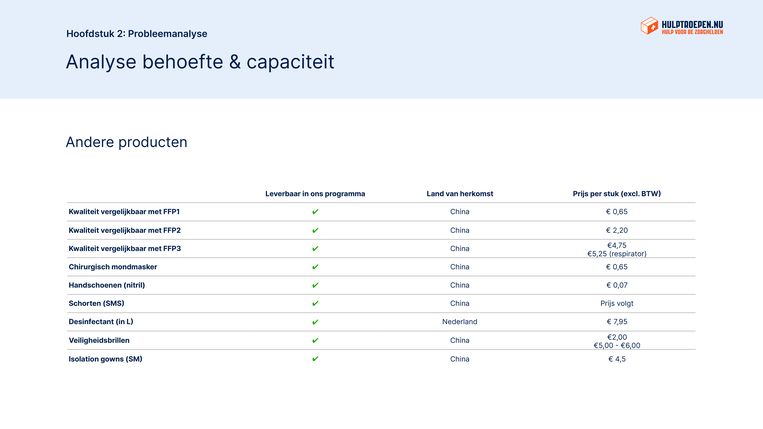Click the green checkmark for FFP1 row
Screen dimensions: 763x429
click(315, 212)
